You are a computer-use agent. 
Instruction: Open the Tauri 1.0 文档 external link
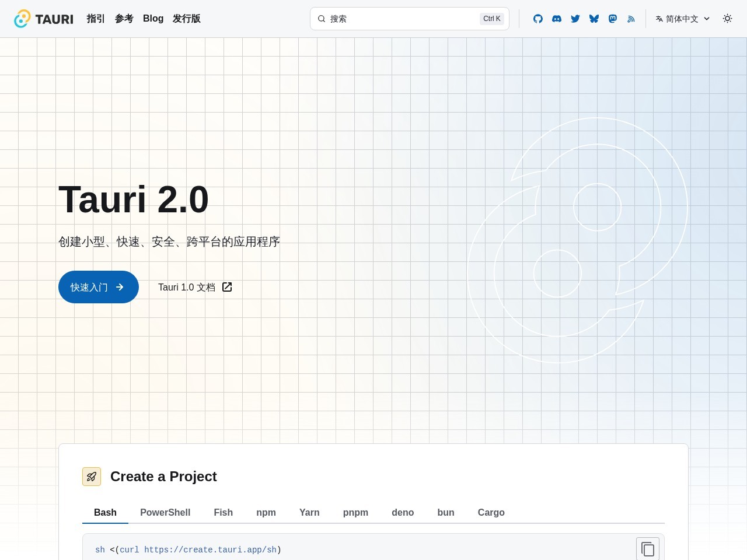[x=195, y=287]
